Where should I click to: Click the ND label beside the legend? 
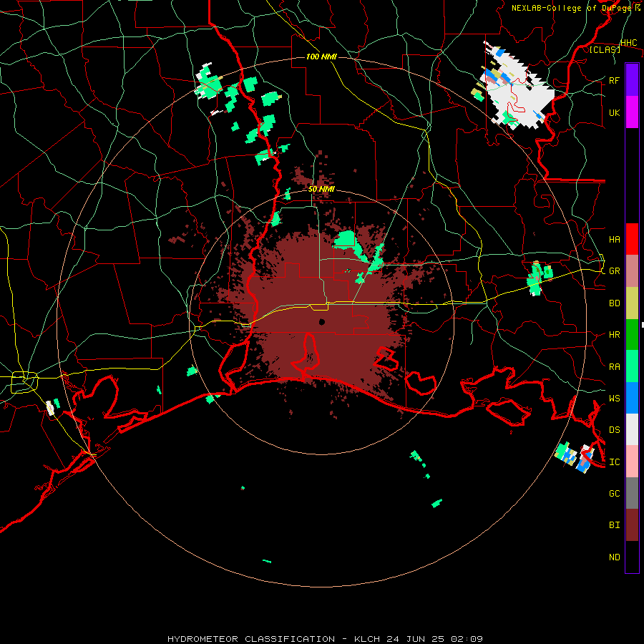(615, 557)
